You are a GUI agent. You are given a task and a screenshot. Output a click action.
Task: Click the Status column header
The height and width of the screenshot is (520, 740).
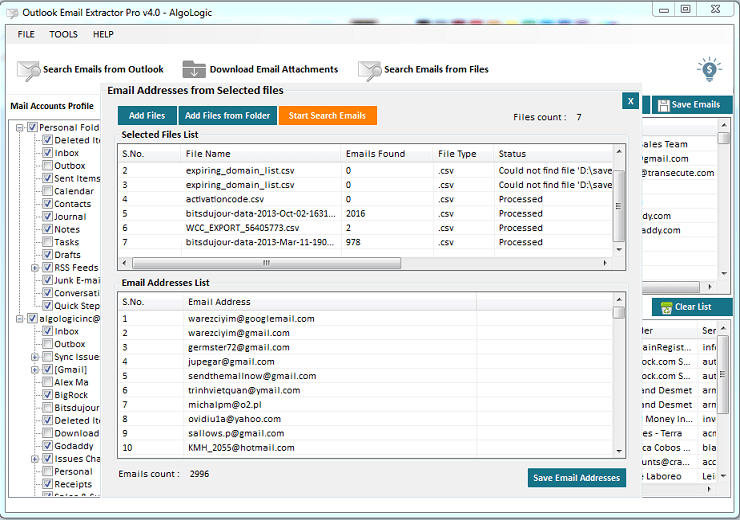(553, 154)
